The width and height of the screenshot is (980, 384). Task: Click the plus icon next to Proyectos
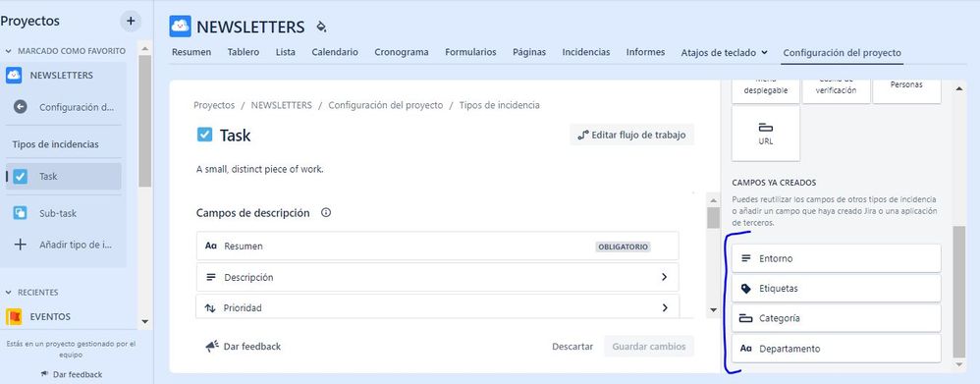click(131, 21)
